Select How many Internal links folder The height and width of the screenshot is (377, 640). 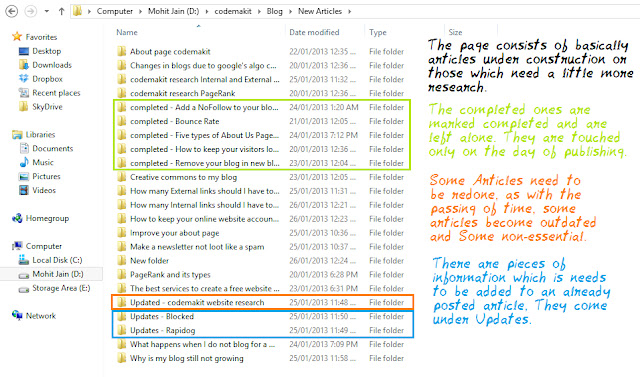(204, 205)
